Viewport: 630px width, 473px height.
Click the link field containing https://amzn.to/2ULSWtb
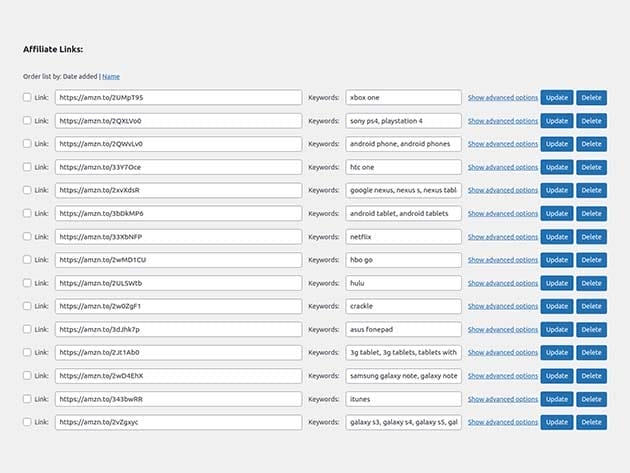point(178,283)
